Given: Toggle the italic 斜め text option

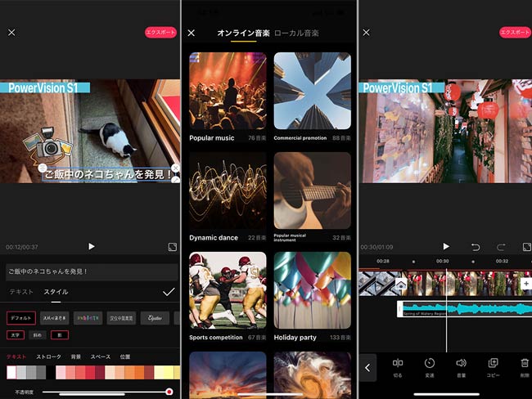Looking at the screenshot, I should (38, 335).
